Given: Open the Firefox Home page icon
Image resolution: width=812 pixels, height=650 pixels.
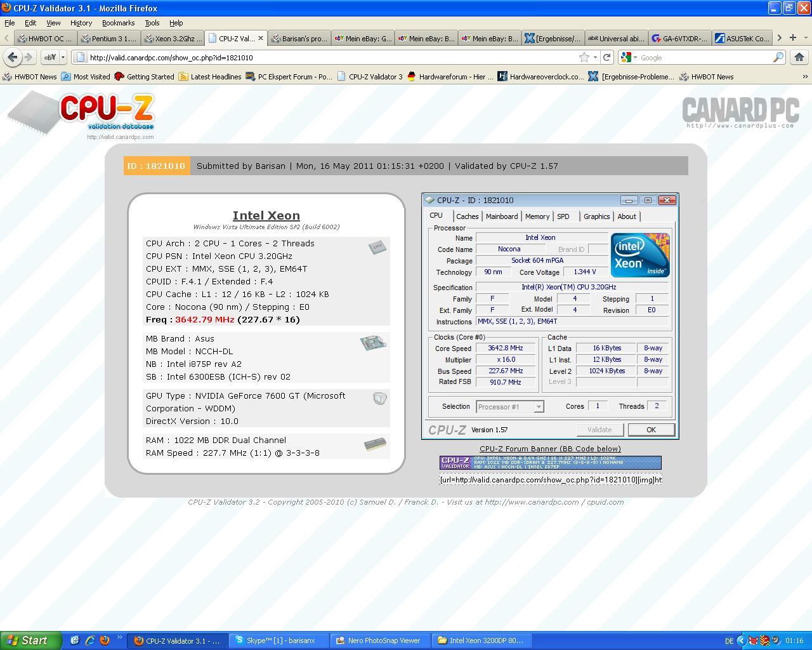Looking at the screenshot, I should [x=799, y=57].
